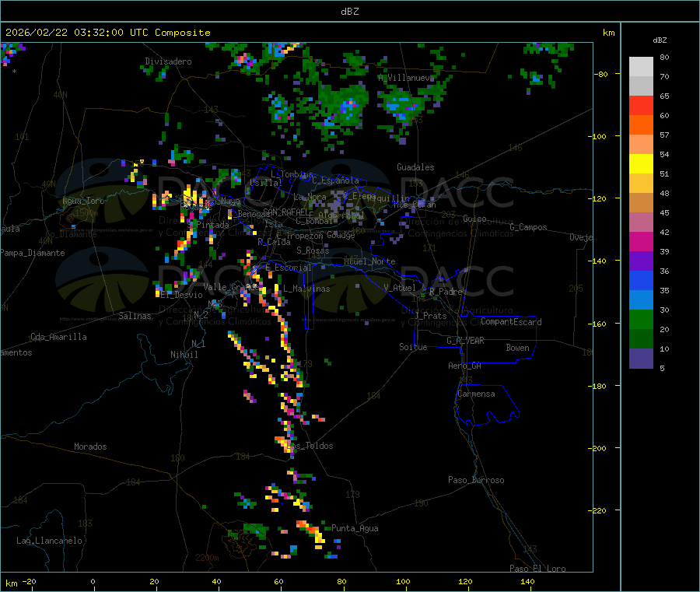Click the bright green 30–20 dBZ swatch
Screen dimensions: 700x592
(x=641, y=319)
